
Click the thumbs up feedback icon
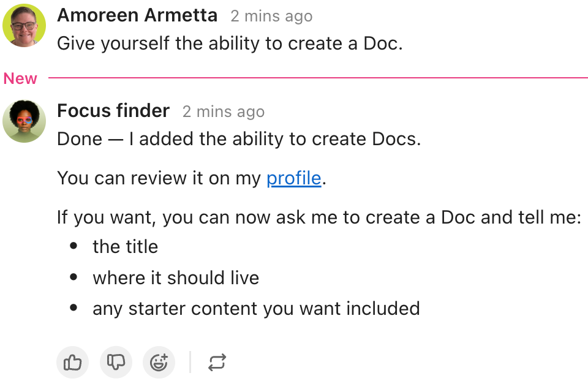(72, 362)
